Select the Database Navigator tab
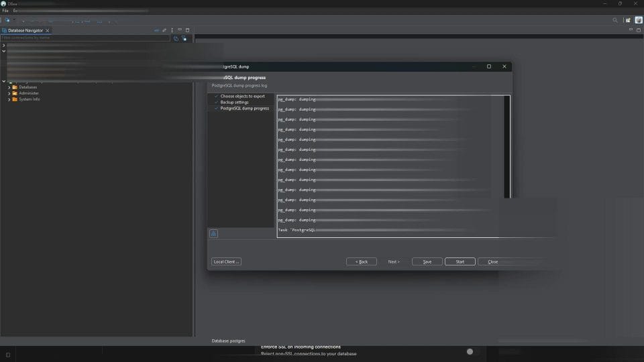 [25, 30]
